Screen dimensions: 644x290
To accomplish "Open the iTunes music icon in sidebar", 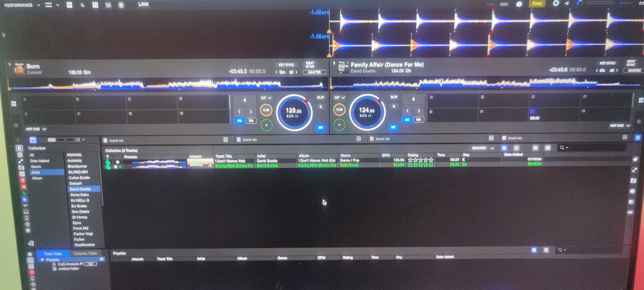I will 23,180.
